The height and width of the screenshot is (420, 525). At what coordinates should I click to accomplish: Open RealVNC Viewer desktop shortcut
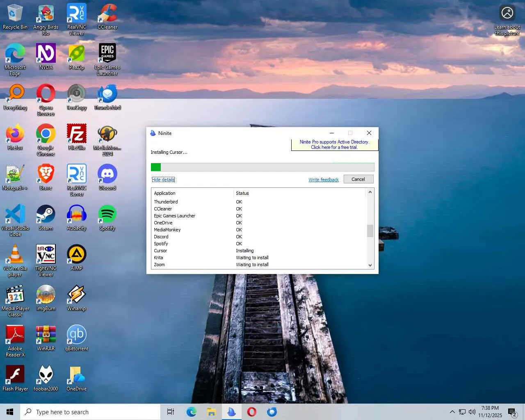(77, 20)
